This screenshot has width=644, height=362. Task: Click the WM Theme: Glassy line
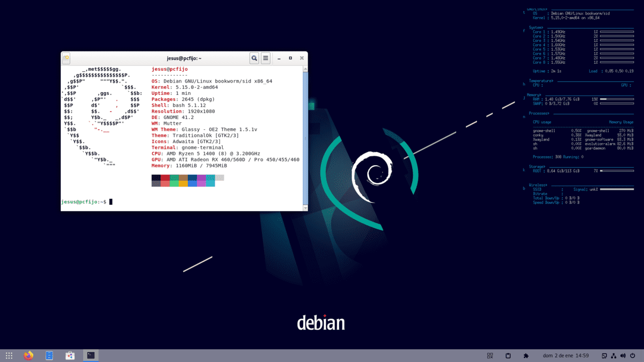(204, 129)
